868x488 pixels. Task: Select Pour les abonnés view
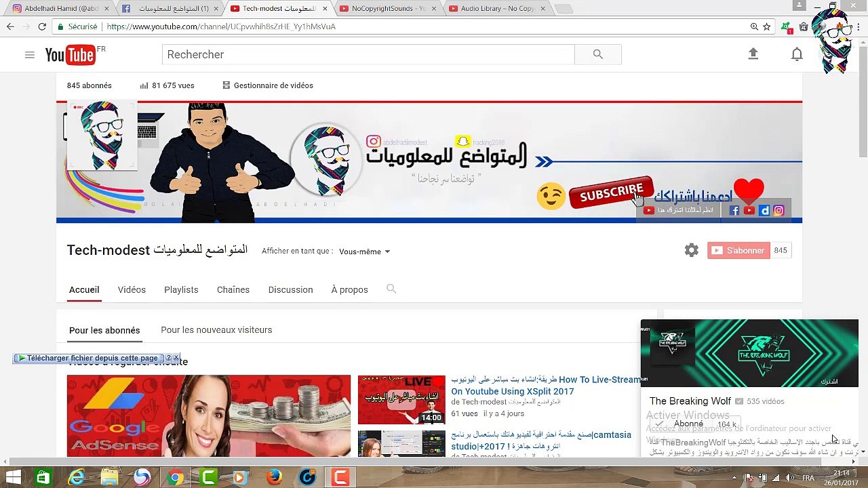[x=104, y=330]
